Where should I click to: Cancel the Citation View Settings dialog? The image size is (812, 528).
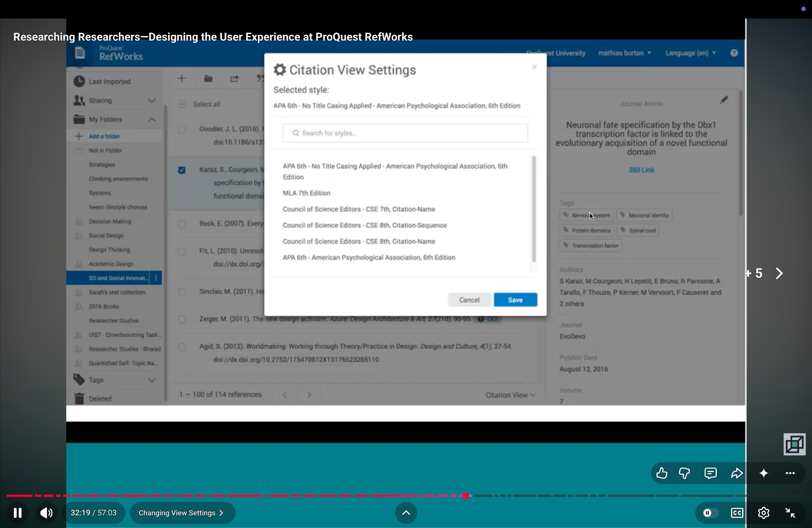(469, 300)
